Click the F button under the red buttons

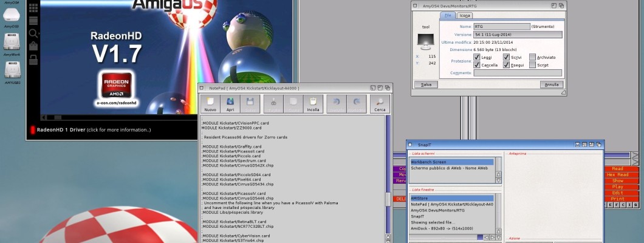[617, 204]
